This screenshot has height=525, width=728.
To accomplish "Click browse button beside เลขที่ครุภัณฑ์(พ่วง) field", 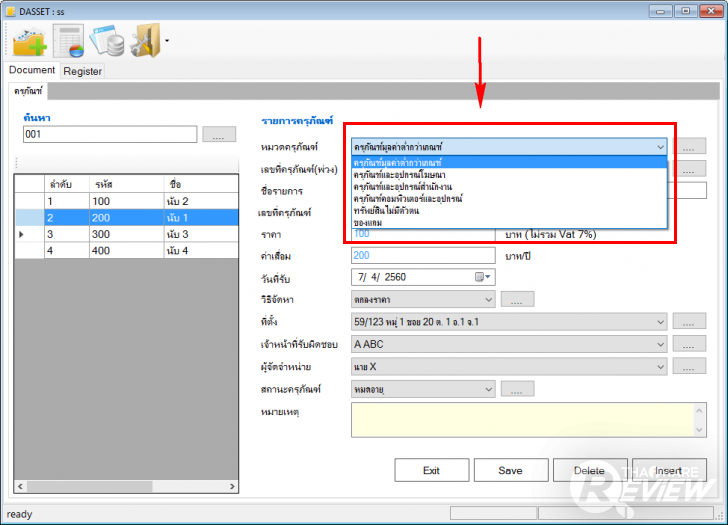I will tap(689, 169).
